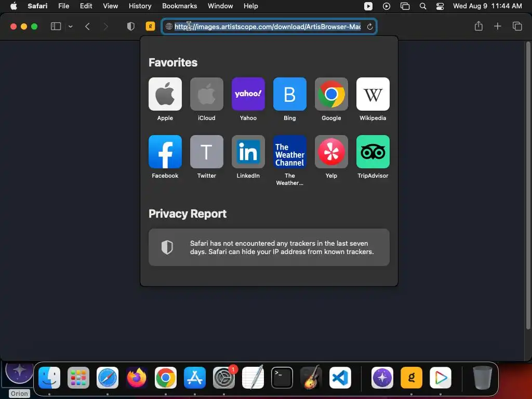Open the Twitter favorite tile

click(x=207, y=152)
